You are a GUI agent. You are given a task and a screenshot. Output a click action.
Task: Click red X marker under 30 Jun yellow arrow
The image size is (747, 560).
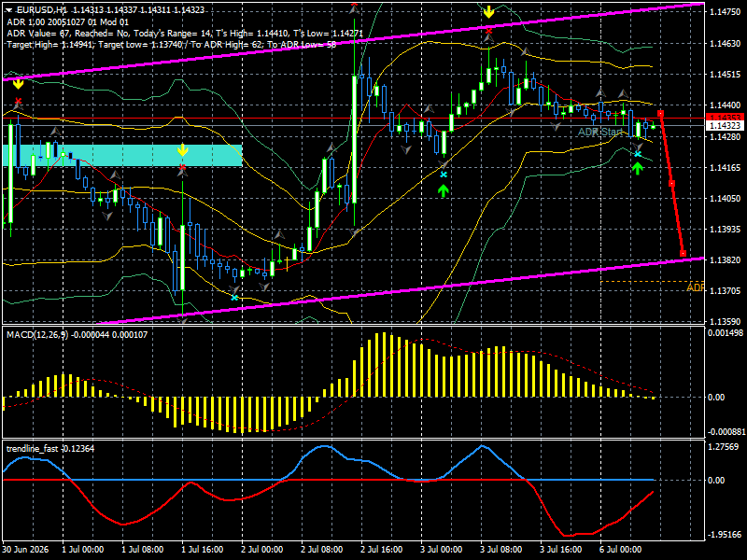[18, 101]
